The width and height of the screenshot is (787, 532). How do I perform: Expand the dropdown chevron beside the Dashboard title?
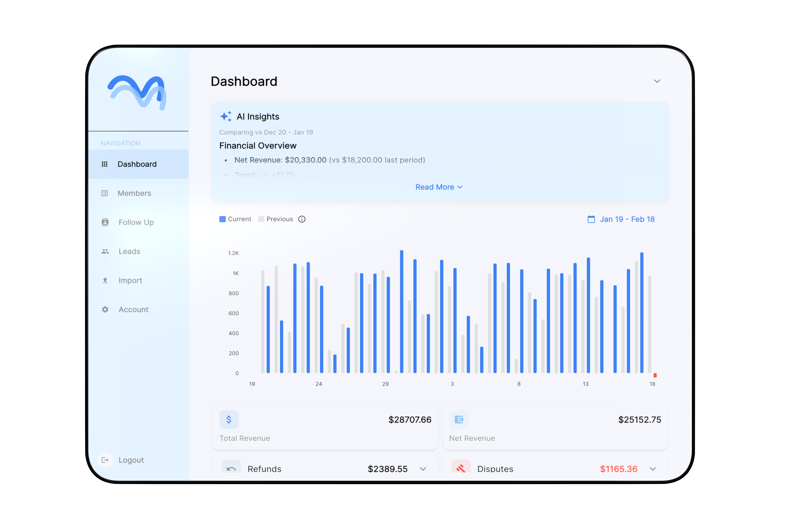pyautogui.click(x=657, y=81)
